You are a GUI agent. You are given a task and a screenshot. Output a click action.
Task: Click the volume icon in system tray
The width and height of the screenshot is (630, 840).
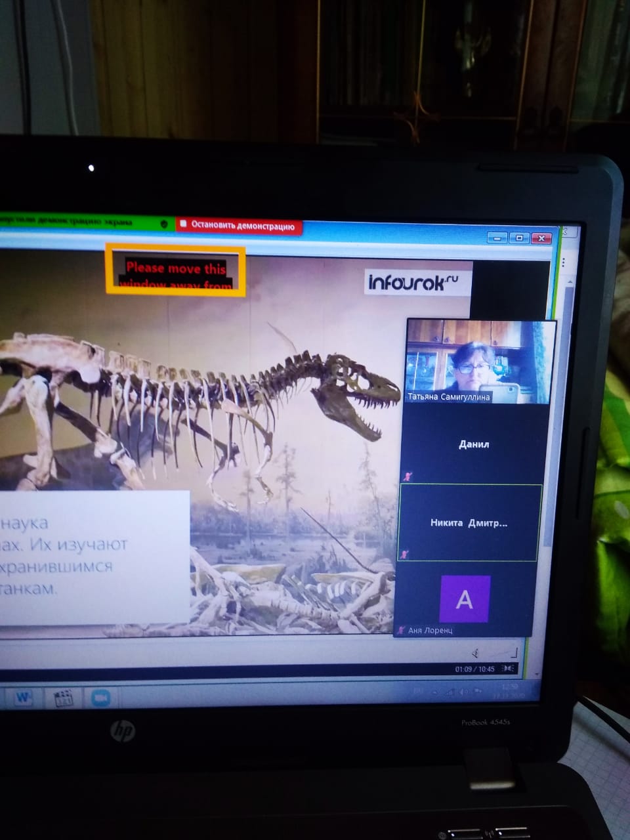(464, 692)
